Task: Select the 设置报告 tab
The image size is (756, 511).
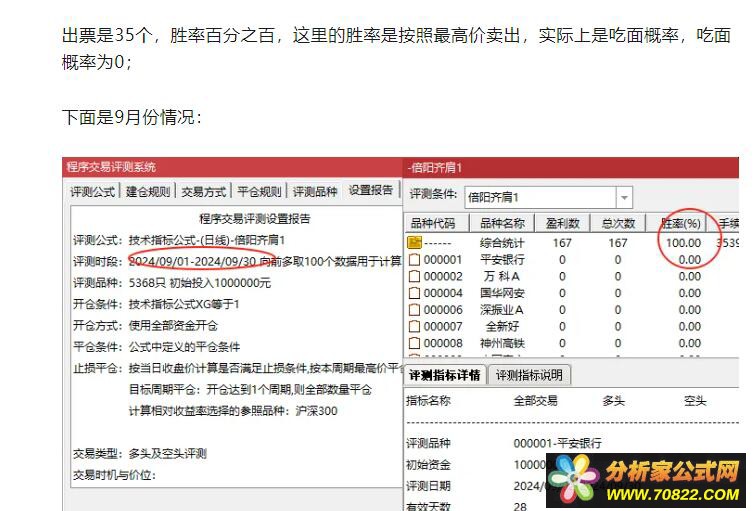Action: point(371,190)
